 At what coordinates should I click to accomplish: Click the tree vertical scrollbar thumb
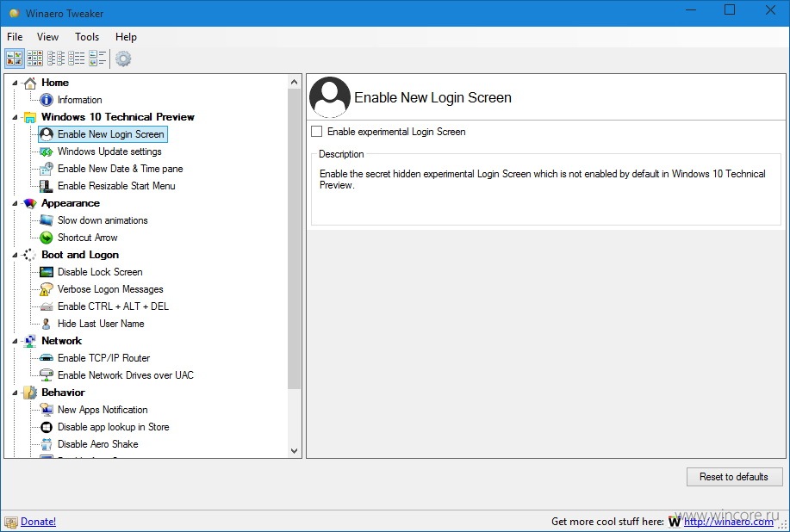pos(295,238)
